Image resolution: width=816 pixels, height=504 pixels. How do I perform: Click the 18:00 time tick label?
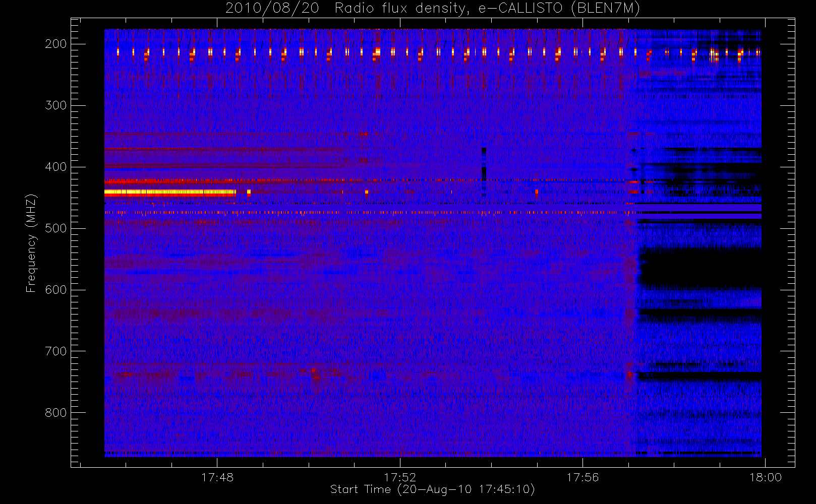click(766, 477)
